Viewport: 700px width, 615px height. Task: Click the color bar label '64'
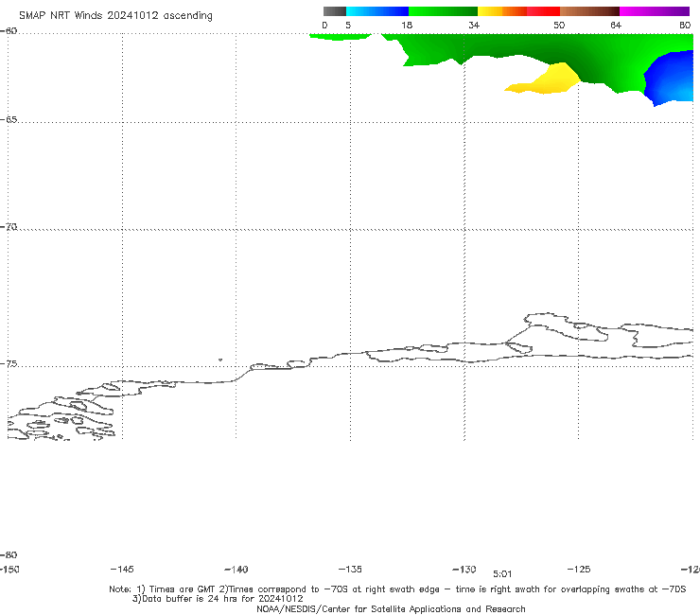point(616,25)
